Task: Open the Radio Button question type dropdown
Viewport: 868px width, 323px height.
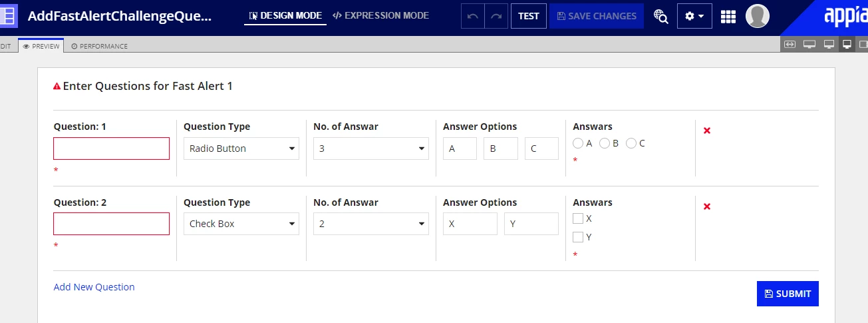Action: coord(241,149)
